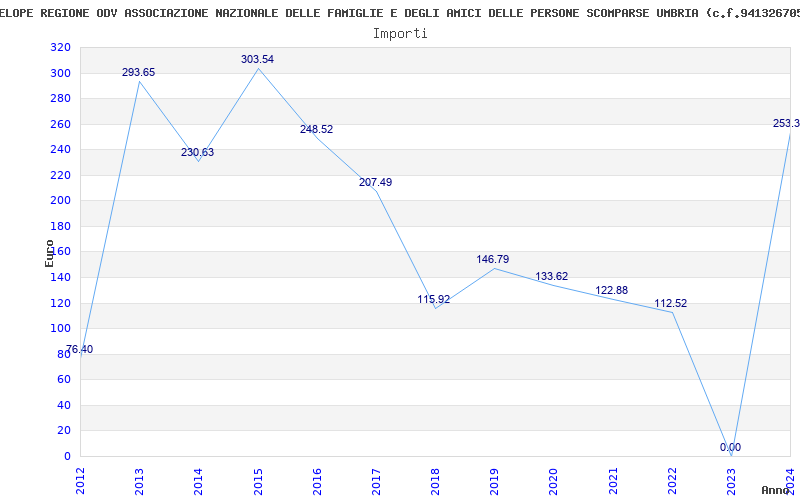Select the 260 y-axis tick label
The height and width of the screenshot is (500, 800).
click(x=60, y=124)
